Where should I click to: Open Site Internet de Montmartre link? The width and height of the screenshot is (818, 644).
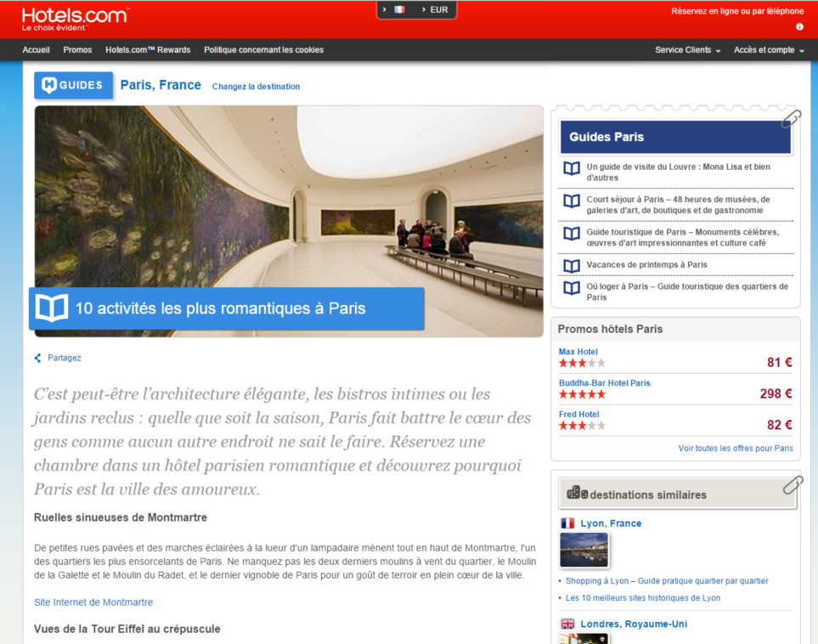click(93, 602)
